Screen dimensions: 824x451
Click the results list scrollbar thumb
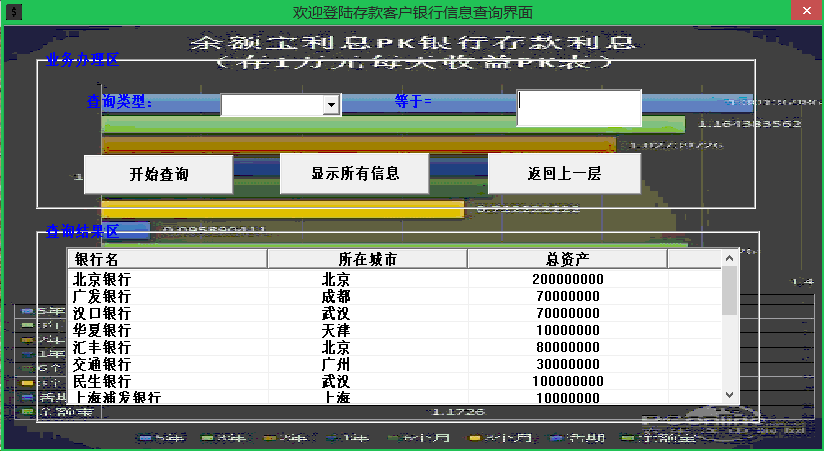pyautogui.click(x=729, y=291)
